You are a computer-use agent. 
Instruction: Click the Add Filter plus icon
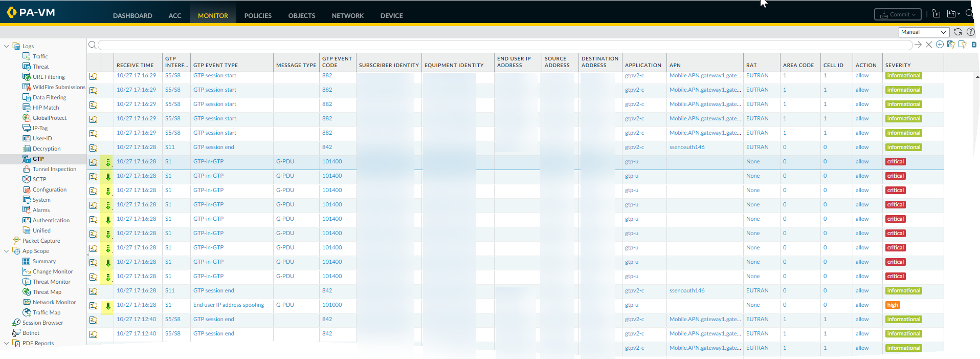(x=940, y=45)
